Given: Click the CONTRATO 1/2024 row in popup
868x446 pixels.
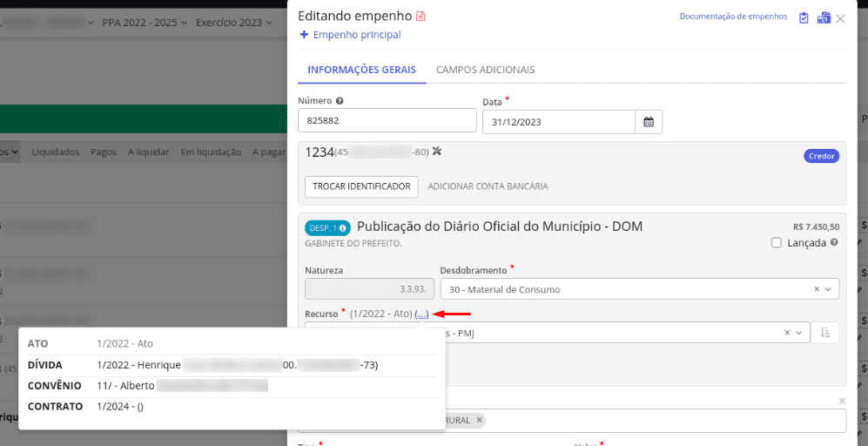Looking at the screenshot, I should [x=232, y=406].
